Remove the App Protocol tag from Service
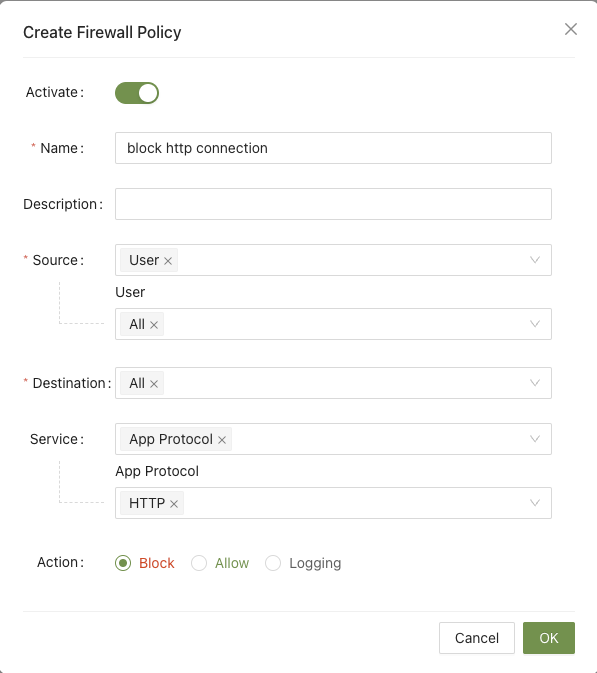 (221, 440)
